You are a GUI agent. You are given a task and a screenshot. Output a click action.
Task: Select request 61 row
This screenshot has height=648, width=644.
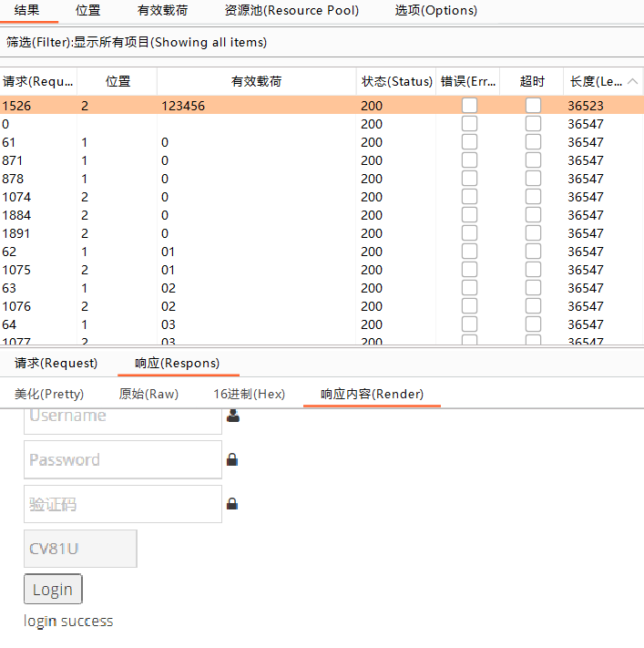(x=322, y=142)
